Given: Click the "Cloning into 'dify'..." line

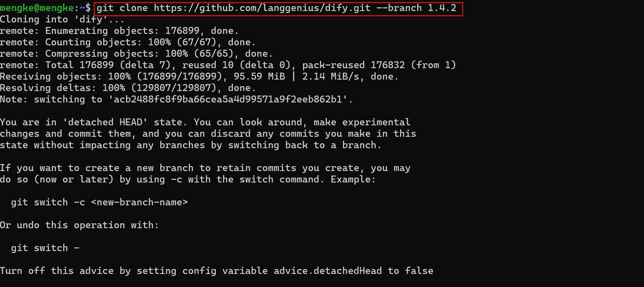Looking at the screenshot, I should pos(62,20).
